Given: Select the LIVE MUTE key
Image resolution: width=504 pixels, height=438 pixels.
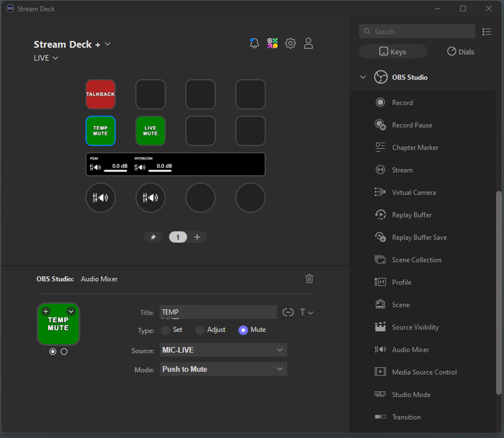Looking at the screenshot, I should tap(151, 131).
